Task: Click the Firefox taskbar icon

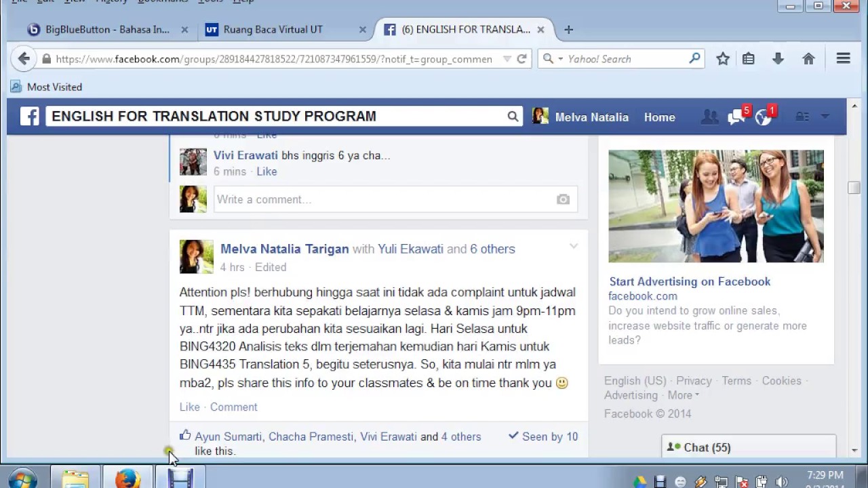Action: 127,479
